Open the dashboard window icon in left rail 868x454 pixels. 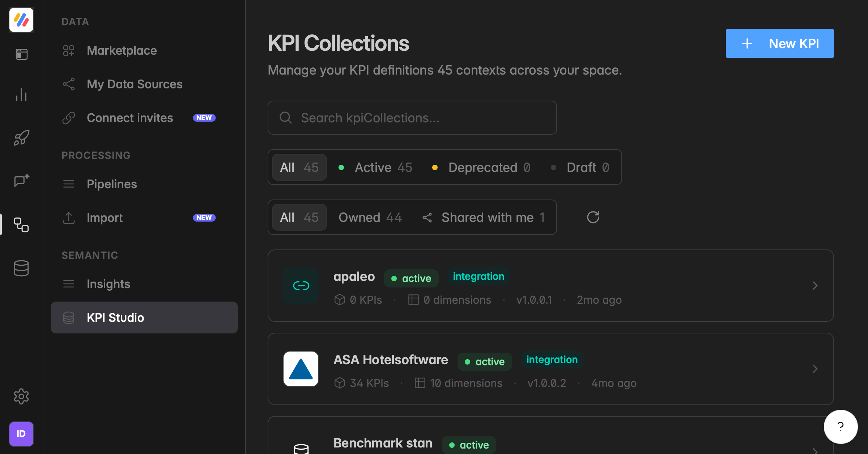pyautogui.click(x=21, y=54)
